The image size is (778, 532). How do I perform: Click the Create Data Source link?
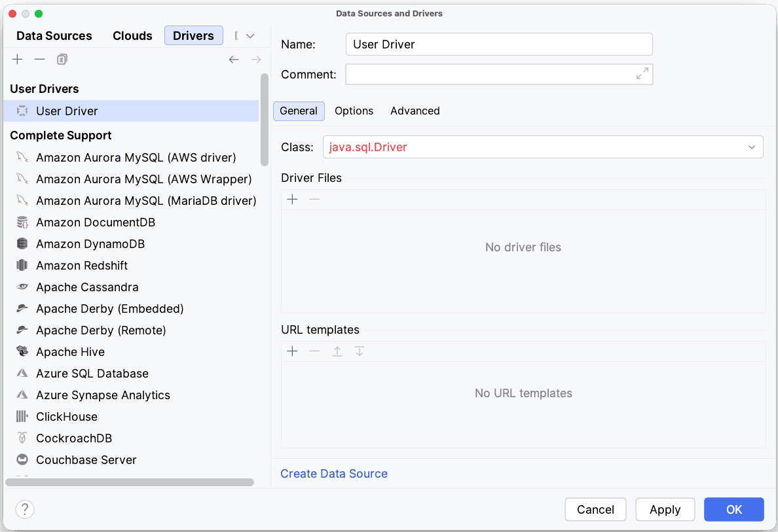click(x=334, y=474)
